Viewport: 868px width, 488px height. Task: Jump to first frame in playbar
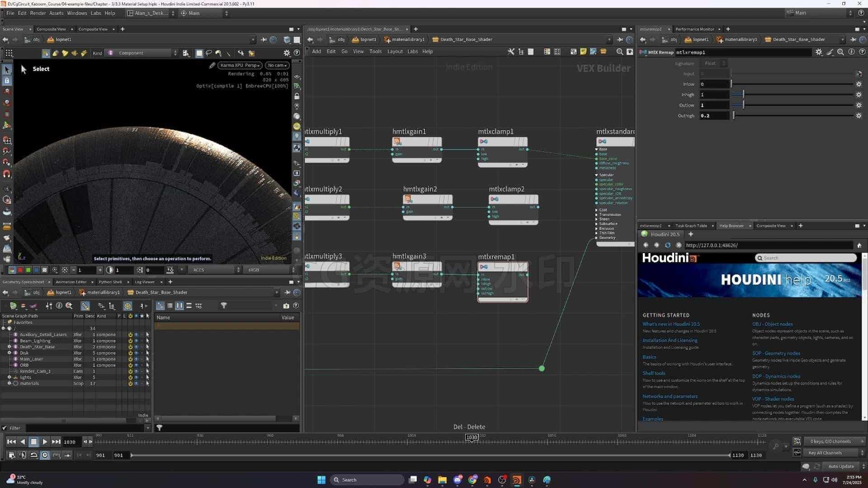pos(11,442)
